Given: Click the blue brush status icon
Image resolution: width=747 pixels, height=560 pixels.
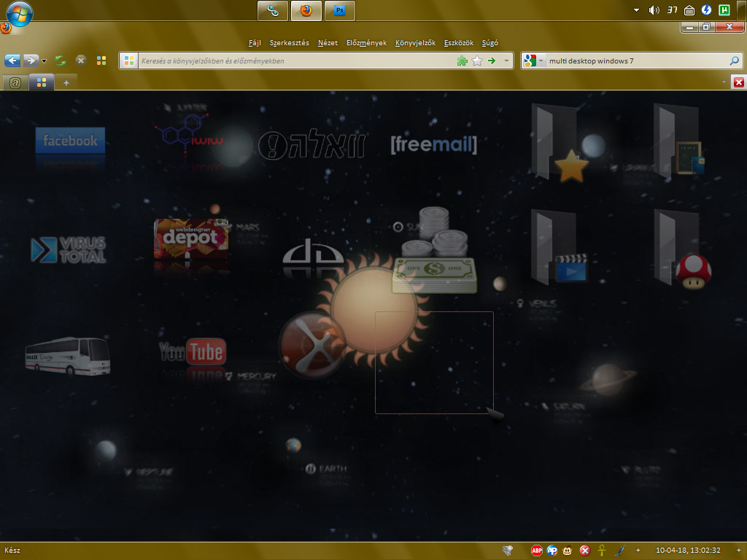Looking at the screenshot, I should (x=620, y=551).
